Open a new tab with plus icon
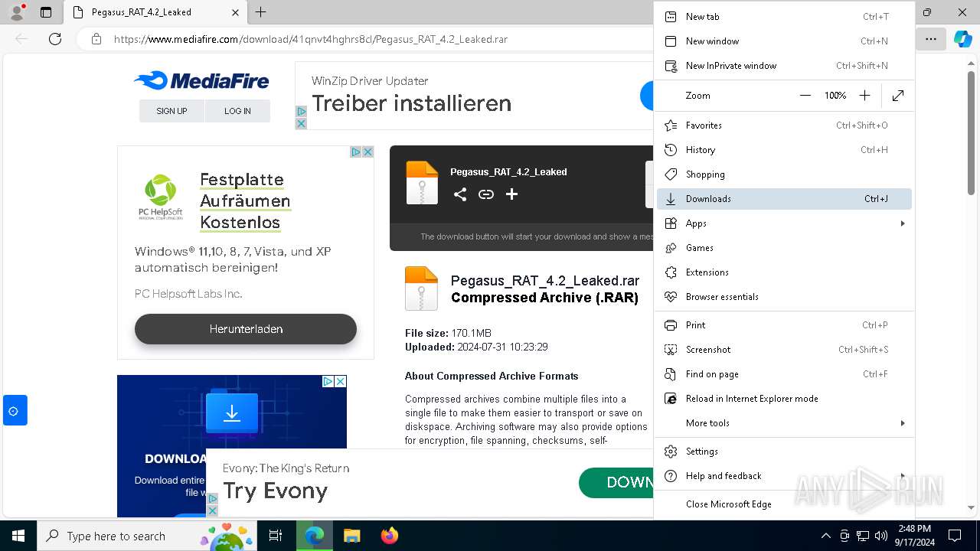980x551 pixels. 261,12
